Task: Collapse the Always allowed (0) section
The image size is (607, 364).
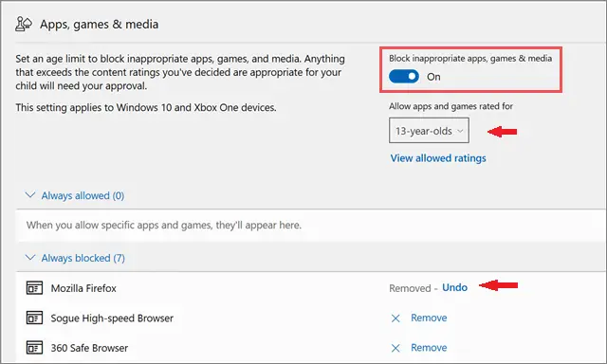Action: tap(75, 195)
